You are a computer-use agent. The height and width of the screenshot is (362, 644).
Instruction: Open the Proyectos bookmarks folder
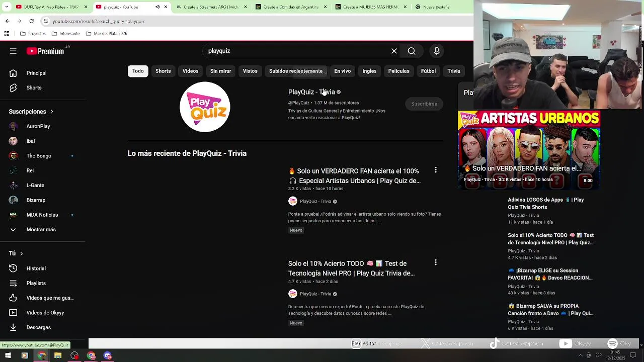(x=33, y=34)
